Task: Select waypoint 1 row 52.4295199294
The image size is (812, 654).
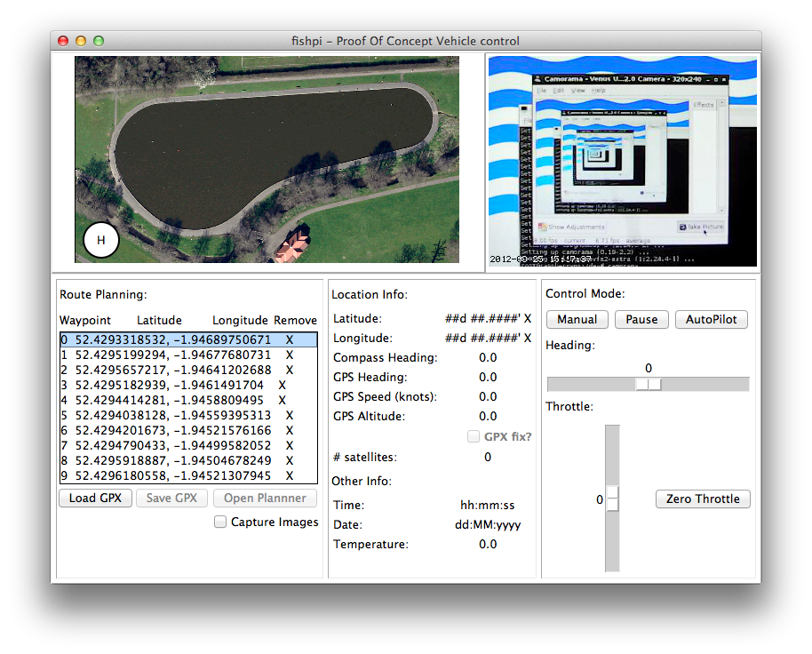Action: (188, 355)
